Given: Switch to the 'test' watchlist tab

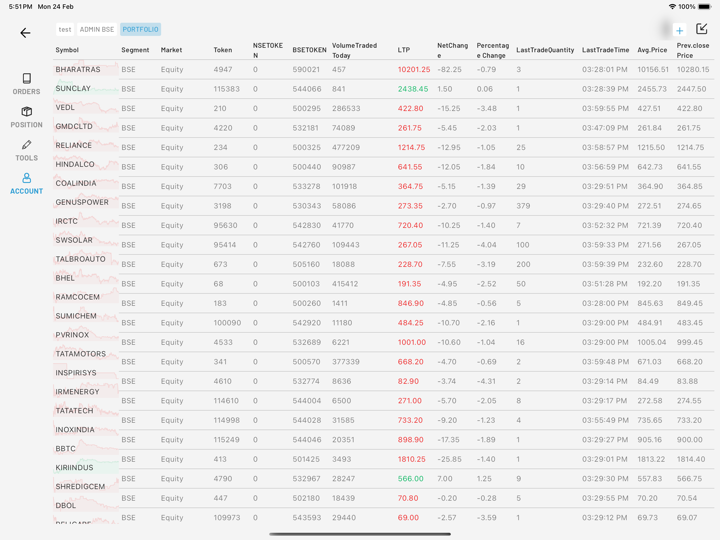Looking at the screenshot, I should 65,30.
